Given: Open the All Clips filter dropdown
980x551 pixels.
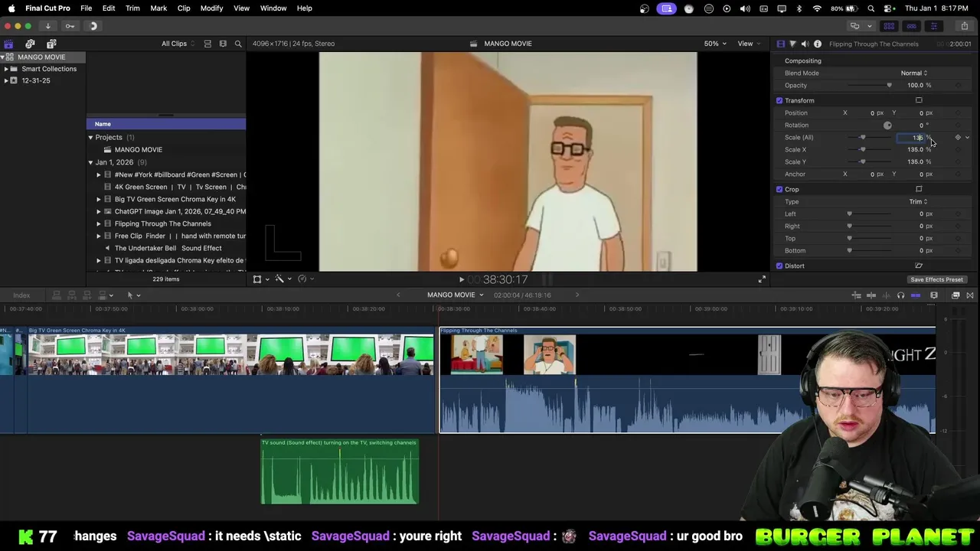Looking at the screenshot, I should (x=178, y=44).
